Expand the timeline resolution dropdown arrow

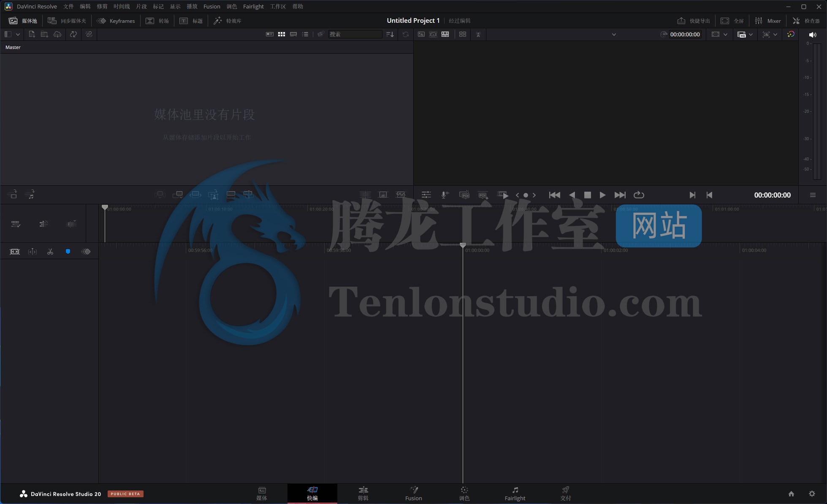[775, 35]
